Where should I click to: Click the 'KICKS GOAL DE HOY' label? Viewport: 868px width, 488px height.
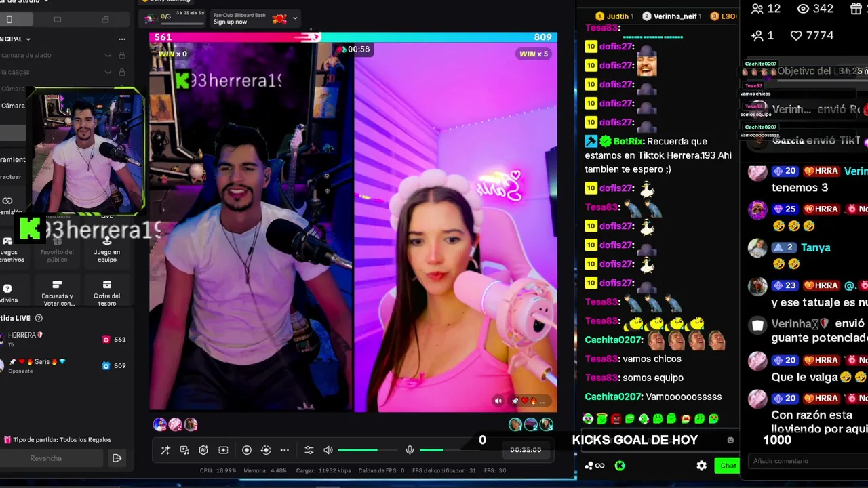[635, 440]
